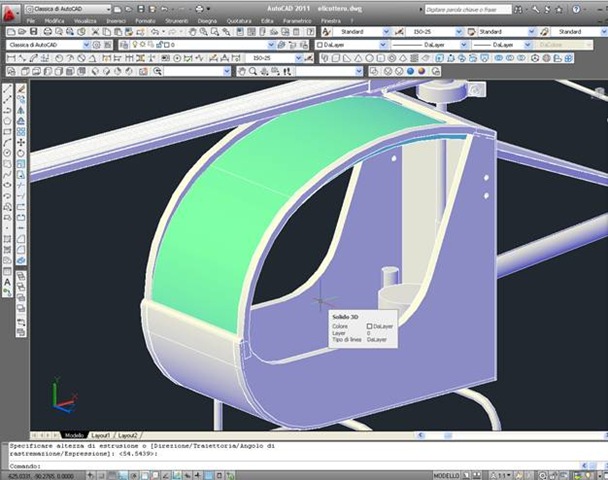Select the multiline text A tool
This screenshot has height=480, width=608.
click(x=8, y=283)
